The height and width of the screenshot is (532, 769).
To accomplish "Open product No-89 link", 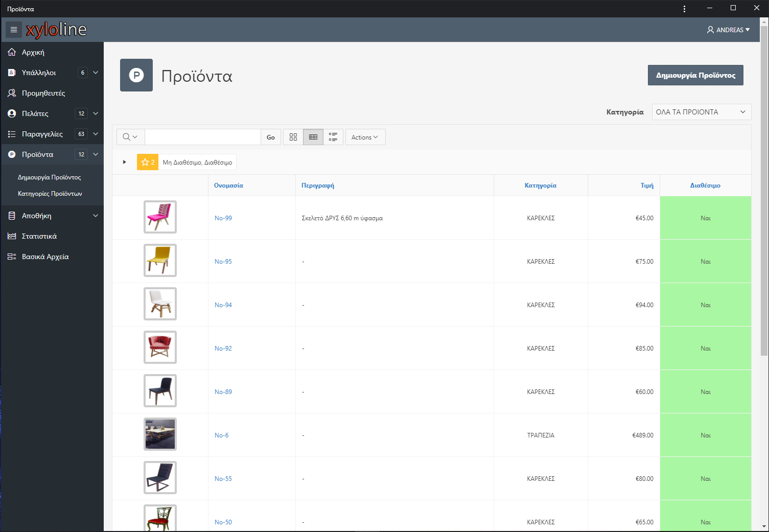I will pos(223,392).
